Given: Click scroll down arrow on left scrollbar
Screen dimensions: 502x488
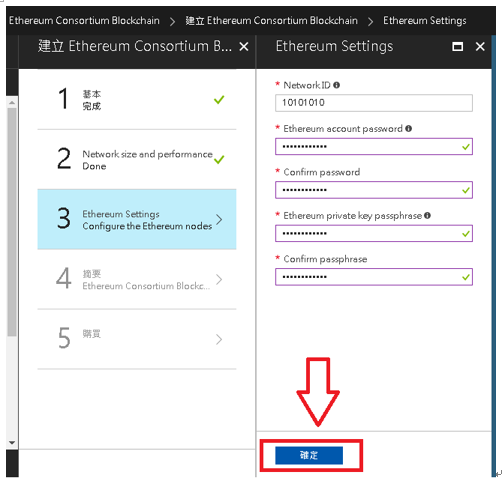Looking at the screenshot, I should (12, 443).
